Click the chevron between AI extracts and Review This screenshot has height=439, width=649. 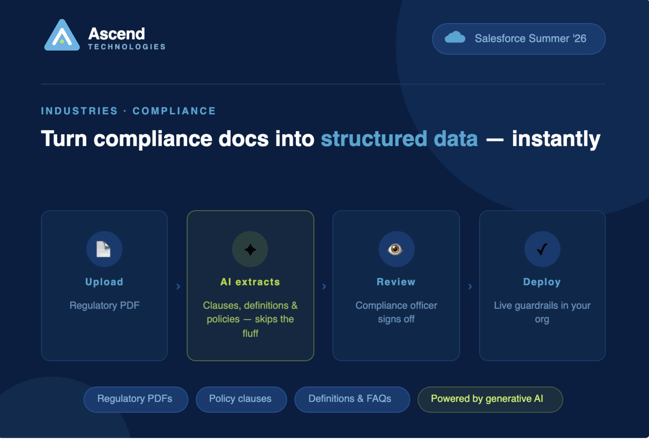click(x=324, y=287)
